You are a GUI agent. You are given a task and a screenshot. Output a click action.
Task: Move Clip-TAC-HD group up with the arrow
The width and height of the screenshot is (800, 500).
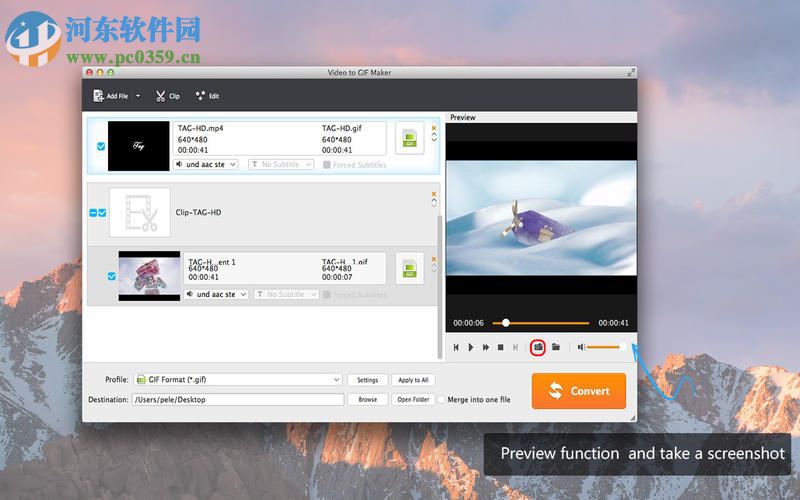pos(434,203)
